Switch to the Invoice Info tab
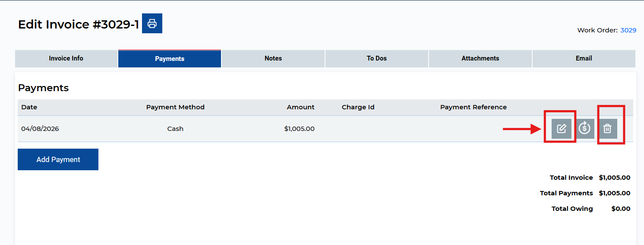This screenshot has height=245, width=644. [x=66, y=59]
